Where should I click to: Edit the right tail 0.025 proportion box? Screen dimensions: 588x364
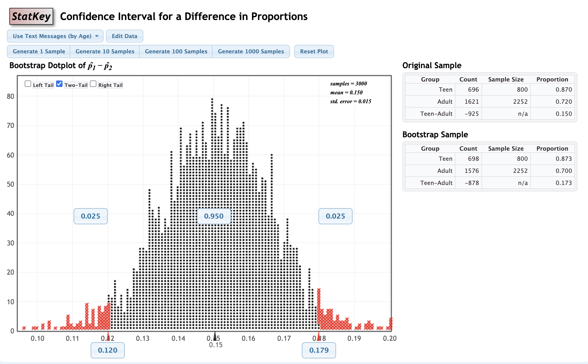(335, 216)
